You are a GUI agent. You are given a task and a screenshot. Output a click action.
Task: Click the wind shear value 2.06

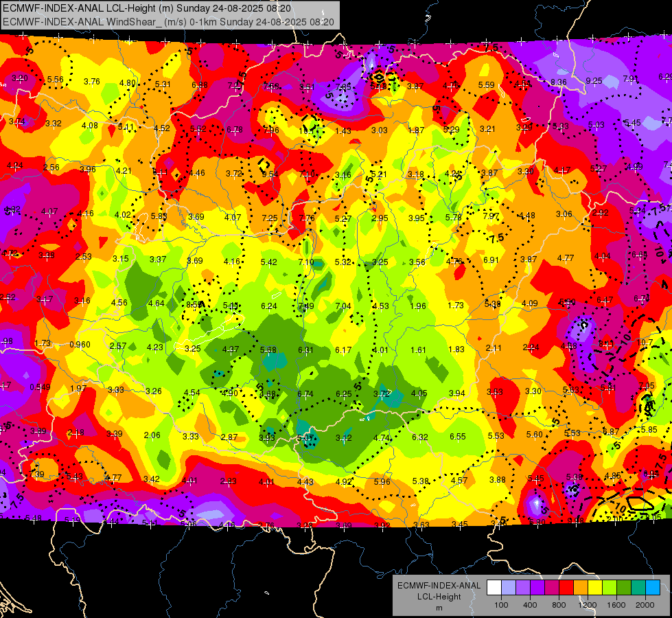coord(152,435)
